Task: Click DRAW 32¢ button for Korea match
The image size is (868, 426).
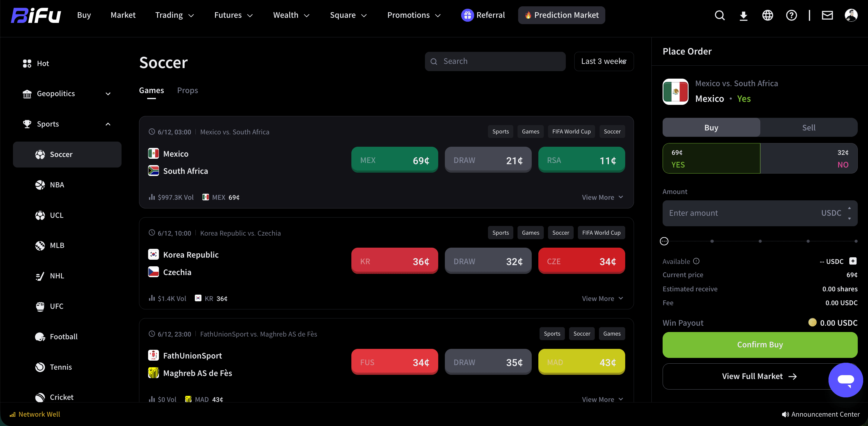Action: point(488,261)
